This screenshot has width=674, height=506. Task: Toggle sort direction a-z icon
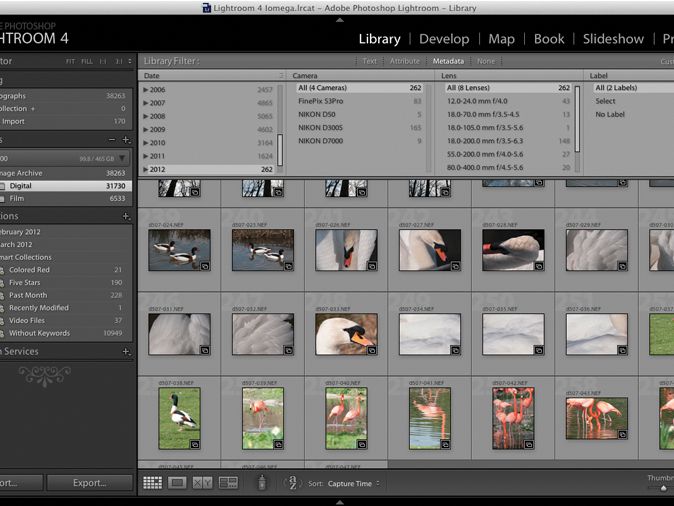[x=293, y=483]
